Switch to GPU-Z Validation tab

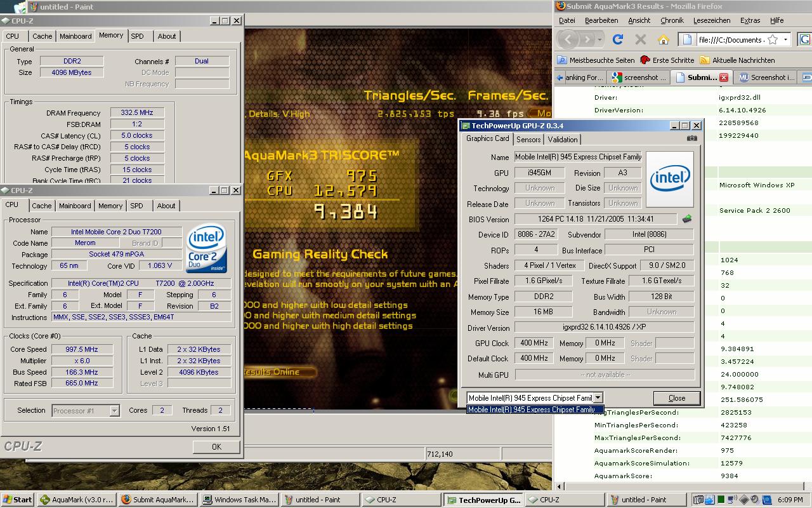click(x=563, y=140)
